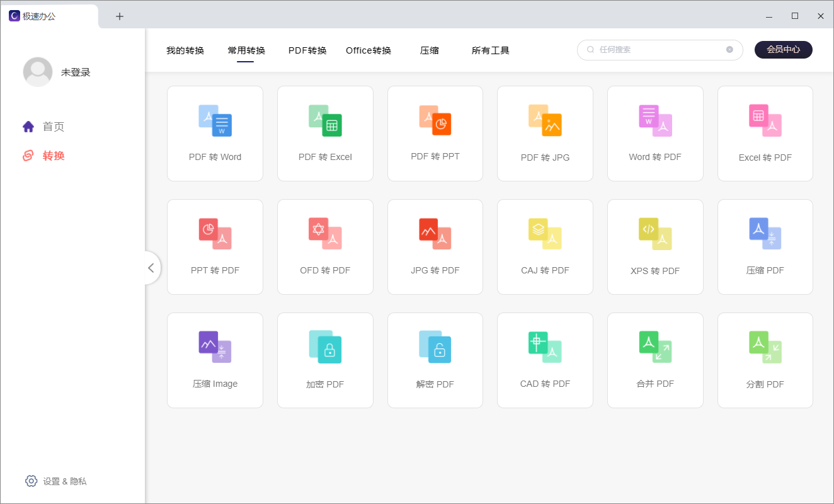This screenshot has width=834, height=504.
Task: Open the PDF 转 Word converter
Action: point(215,134)
